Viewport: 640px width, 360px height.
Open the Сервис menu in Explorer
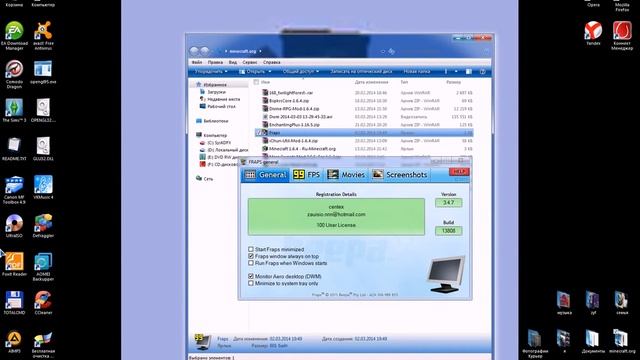pos(250,62)
